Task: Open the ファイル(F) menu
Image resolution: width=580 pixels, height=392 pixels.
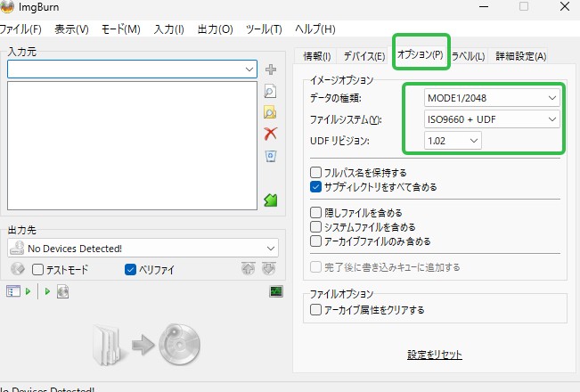Action: coord(20,29)
